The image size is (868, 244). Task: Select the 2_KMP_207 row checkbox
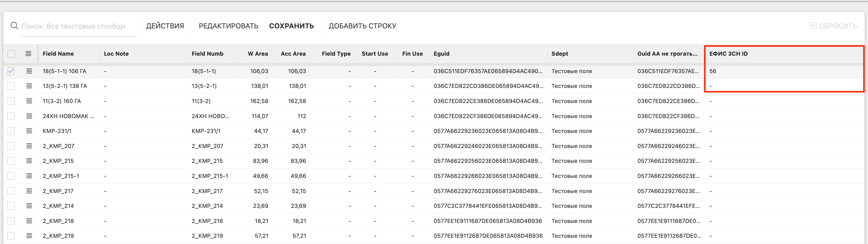point(11,146)
